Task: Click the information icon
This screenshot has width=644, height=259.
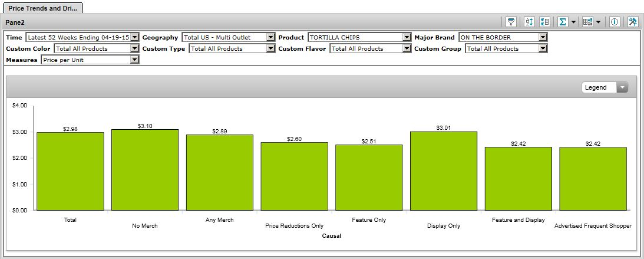Action: pyautogui.click(x=615, y=22)
